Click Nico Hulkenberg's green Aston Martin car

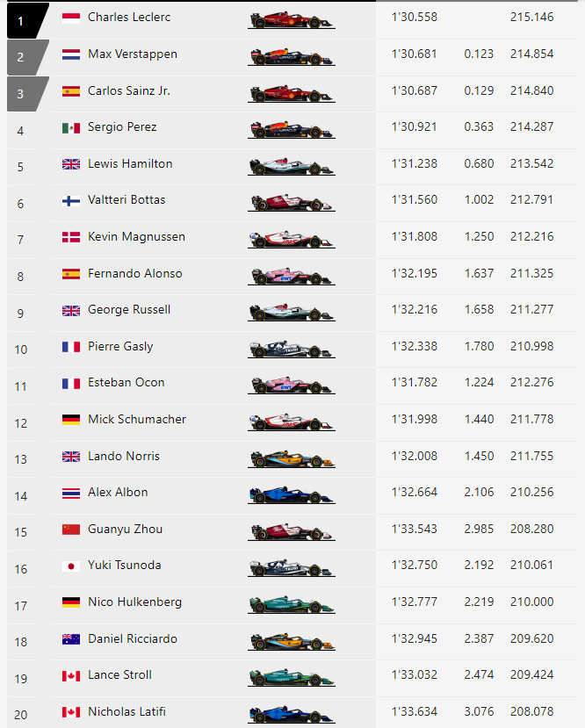pos(292,604)
